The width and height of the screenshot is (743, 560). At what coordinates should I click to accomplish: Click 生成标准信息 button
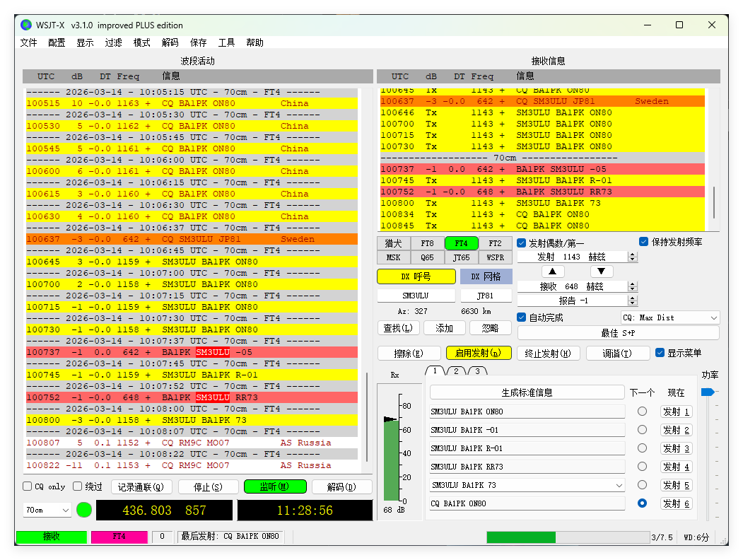527,392
